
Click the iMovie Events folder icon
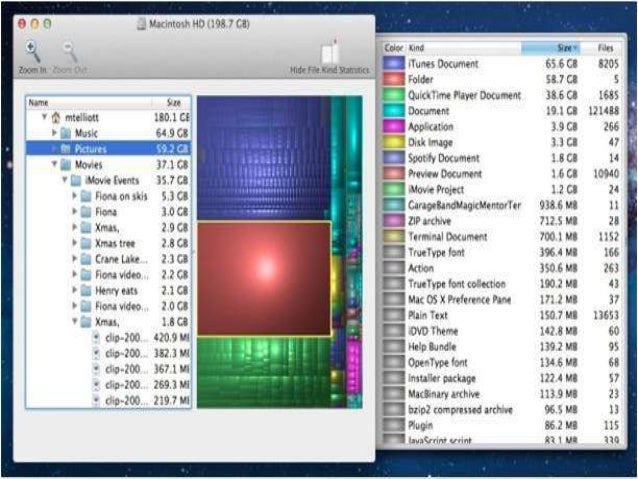point(76,181)
